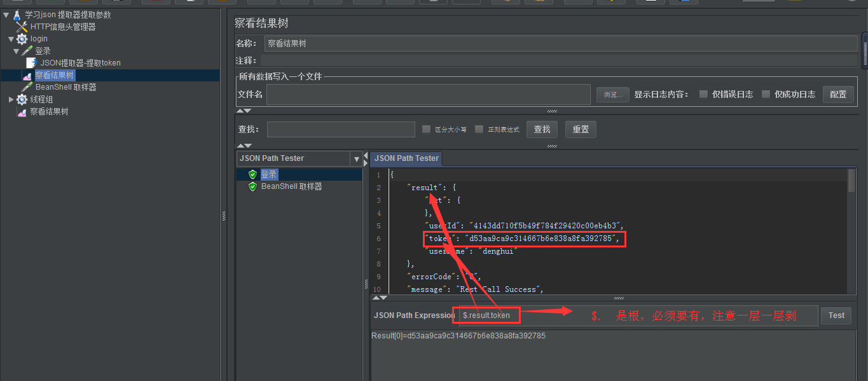
Task: Expand the 线程组 tree node
Action: point(10,99)
